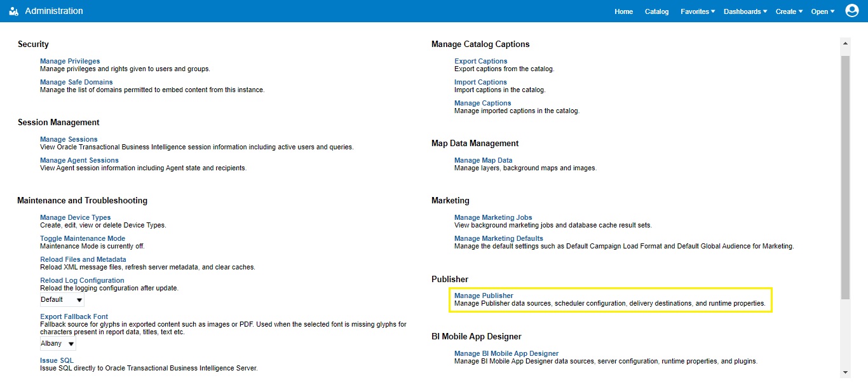Open the Default log configuration dropdown
The height and width of the screenshot is (387, 868).
click(62, 299)
